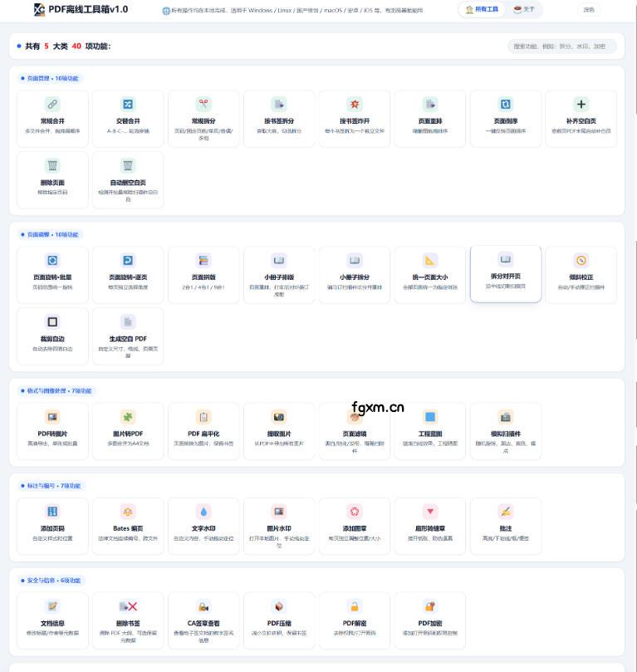Open the PDF转图片 tool
637x672 pixels.
coord(52,431)
